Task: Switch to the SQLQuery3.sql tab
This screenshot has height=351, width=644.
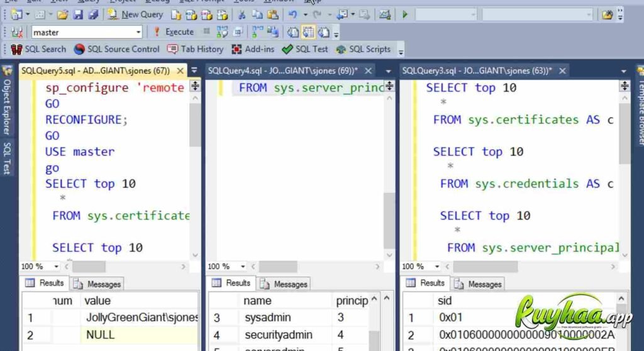Action: coord(477,70)
